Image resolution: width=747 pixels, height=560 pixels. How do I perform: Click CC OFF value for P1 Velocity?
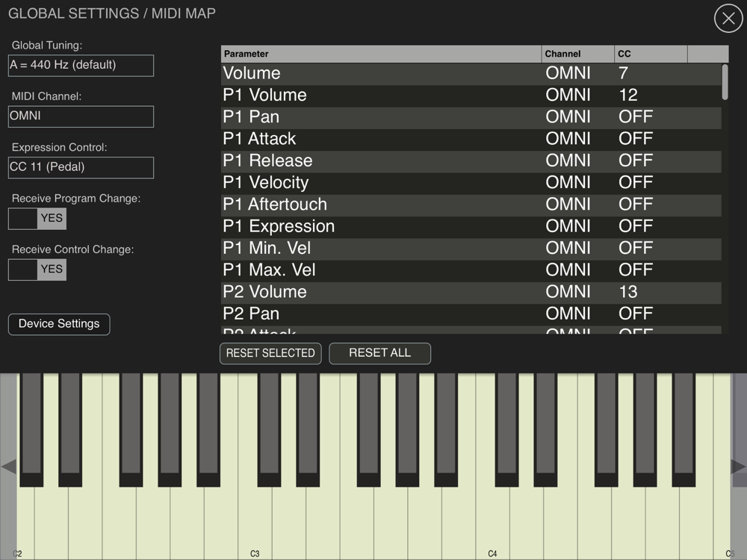pos(636,183)
